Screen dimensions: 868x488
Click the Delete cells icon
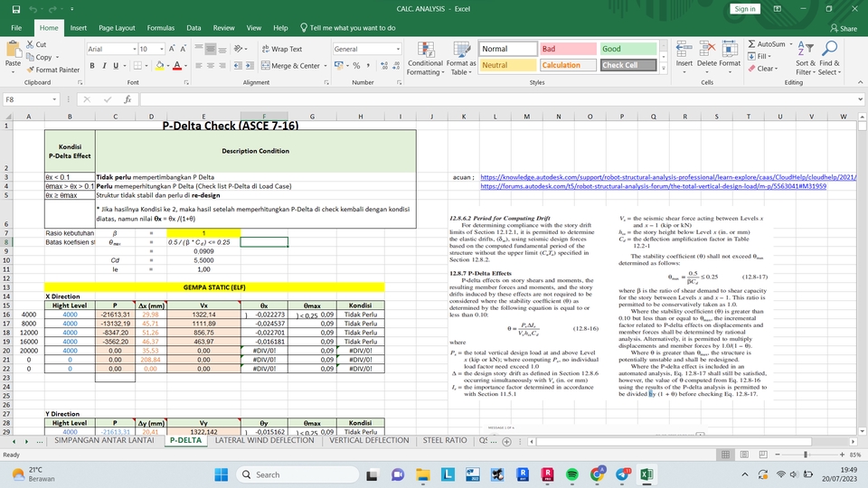(x=706, y=49)
